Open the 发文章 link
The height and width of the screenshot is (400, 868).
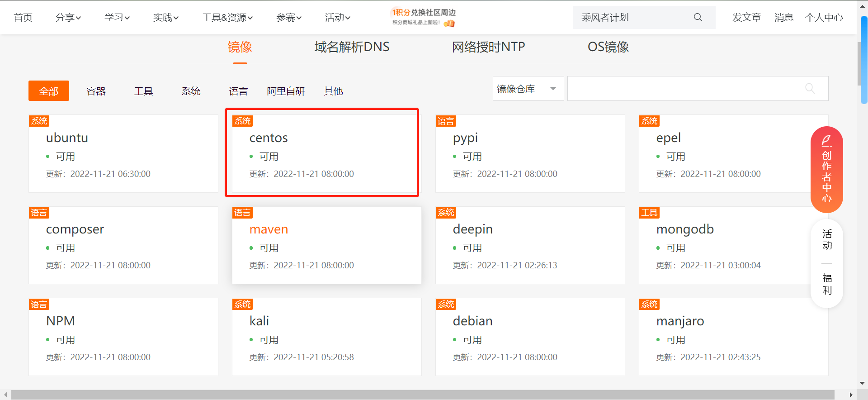tap(746, 18)
